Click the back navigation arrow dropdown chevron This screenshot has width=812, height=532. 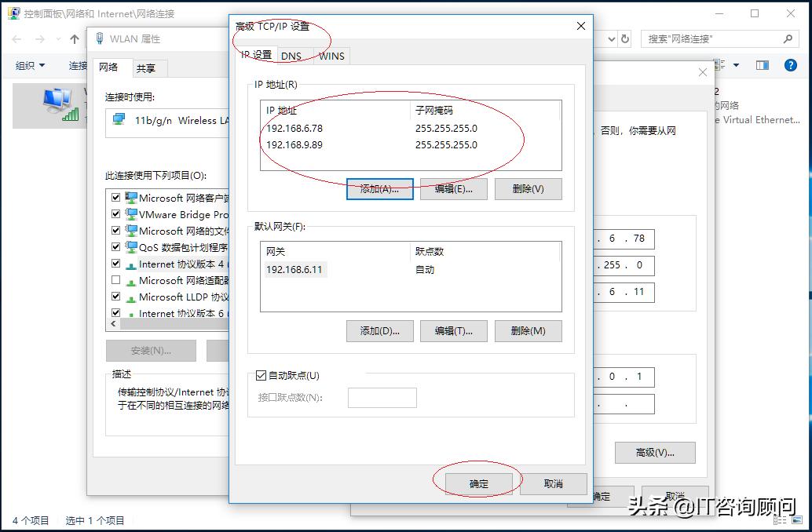(x=58, y=38)
